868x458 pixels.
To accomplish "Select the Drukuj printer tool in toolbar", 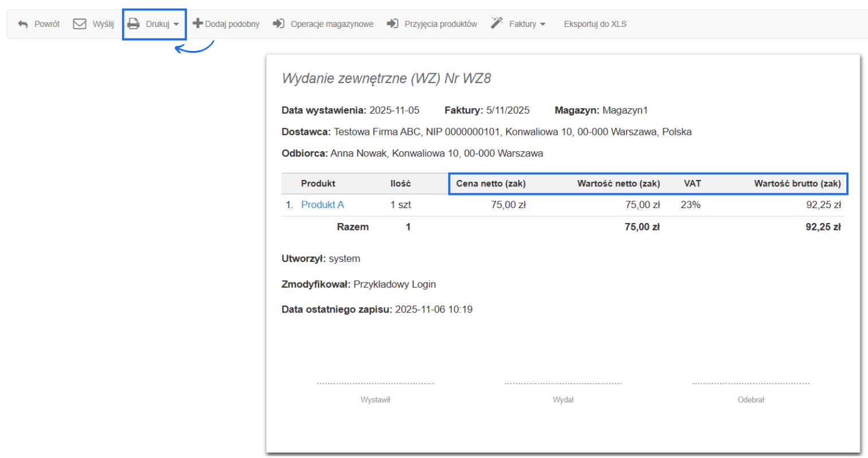I will click(154, 24).
